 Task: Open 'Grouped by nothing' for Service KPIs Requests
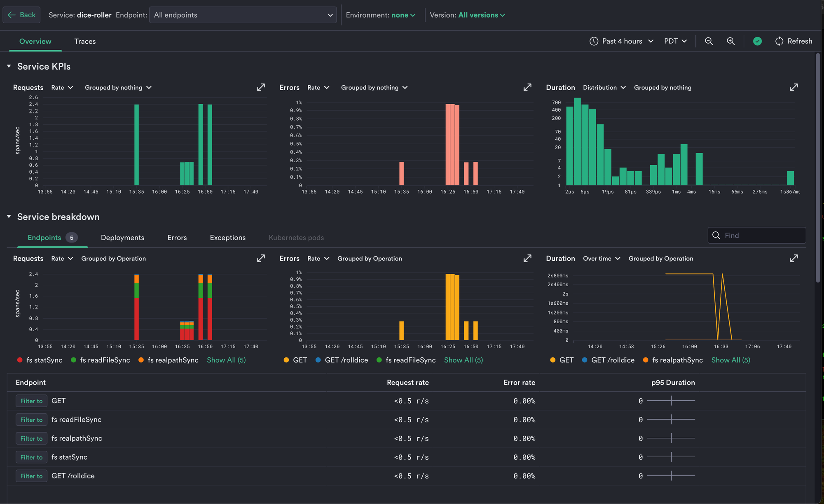coord(118,87)
